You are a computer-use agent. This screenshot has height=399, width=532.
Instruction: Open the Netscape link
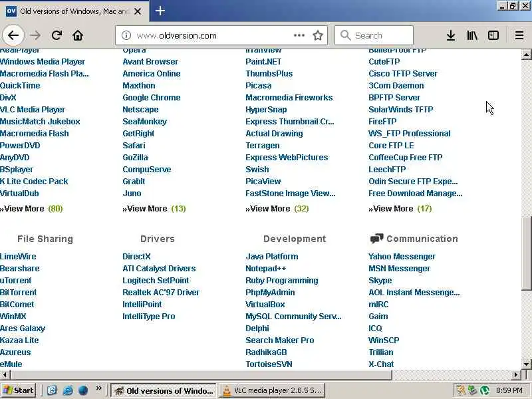click(x=140, y=110)
